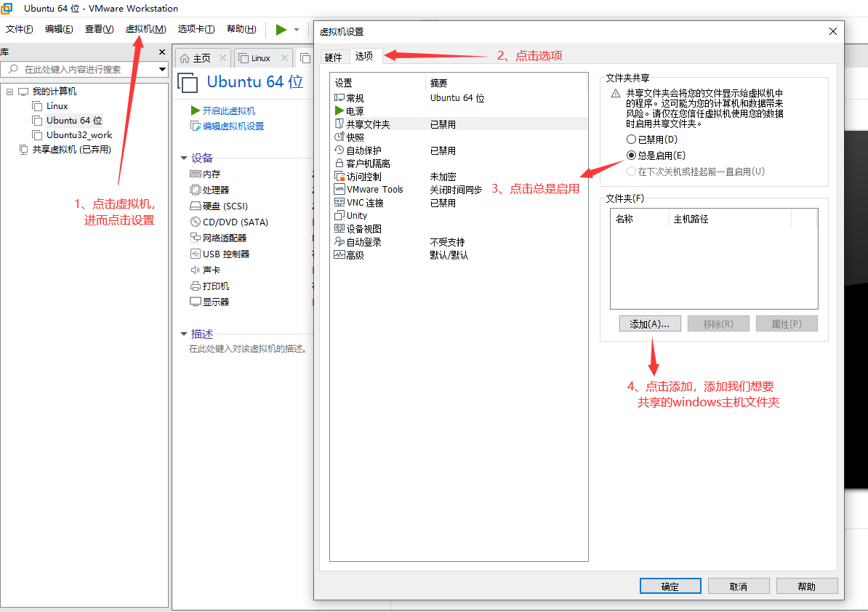Click the CD/DVD (SATA) disc icon

tap(195, 222)
